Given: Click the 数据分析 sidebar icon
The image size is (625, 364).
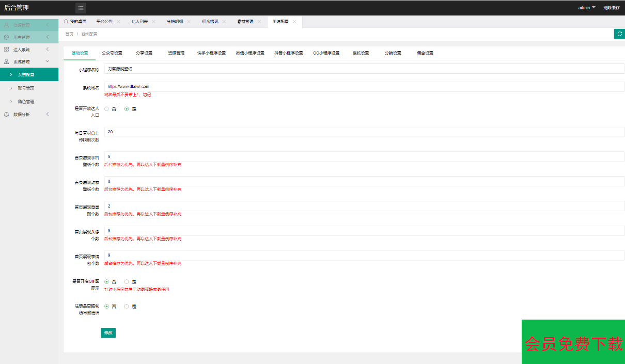Looking at the screenshot, I should (7, 114).
